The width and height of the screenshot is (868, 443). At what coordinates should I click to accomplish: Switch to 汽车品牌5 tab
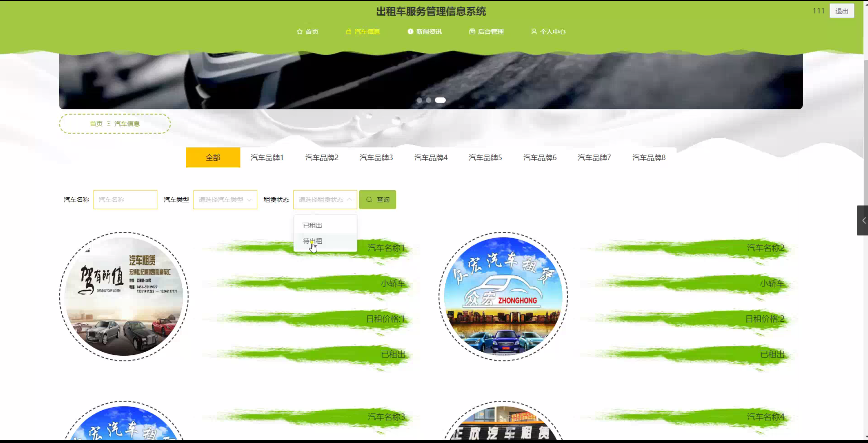click(485, 157)
